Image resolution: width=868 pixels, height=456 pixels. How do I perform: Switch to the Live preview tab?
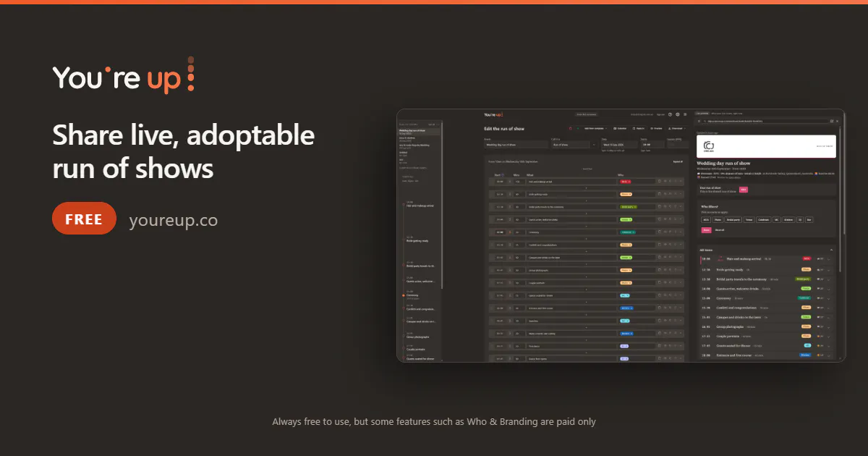[x=702, y=113]
